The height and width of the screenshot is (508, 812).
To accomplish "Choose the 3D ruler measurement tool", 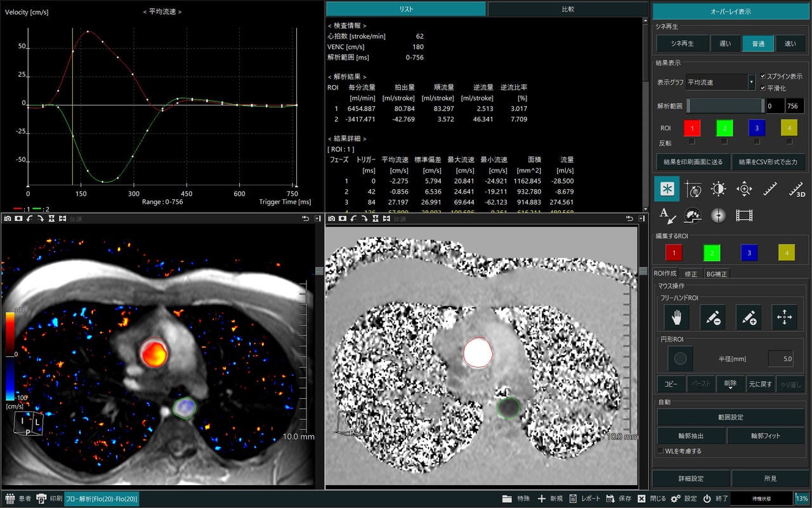I will tap(796, 189).
